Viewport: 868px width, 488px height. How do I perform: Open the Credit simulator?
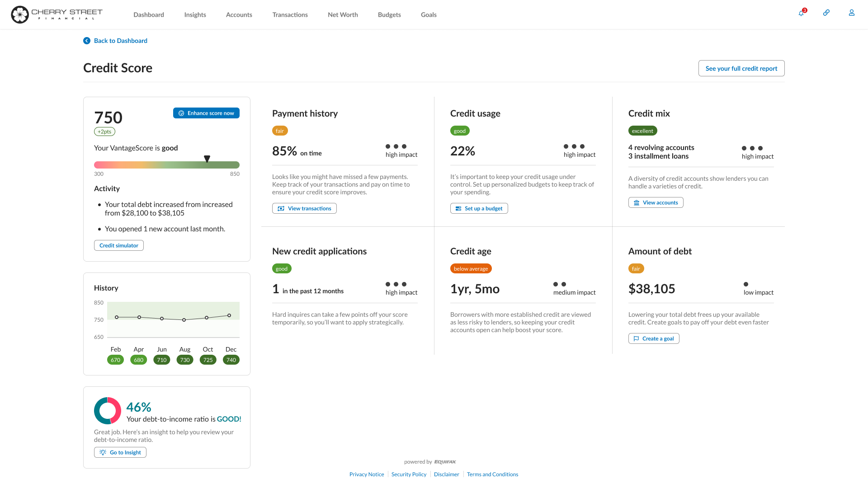[118, 245]
